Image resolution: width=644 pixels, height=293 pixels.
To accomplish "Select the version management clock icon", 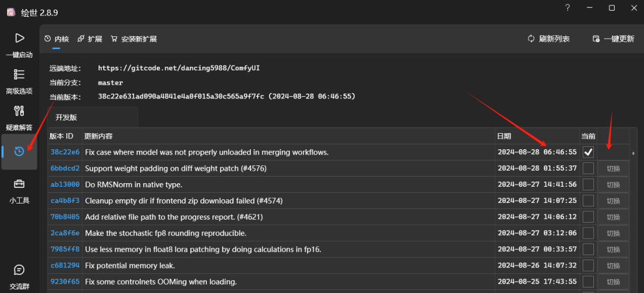I will click(19, 152).
